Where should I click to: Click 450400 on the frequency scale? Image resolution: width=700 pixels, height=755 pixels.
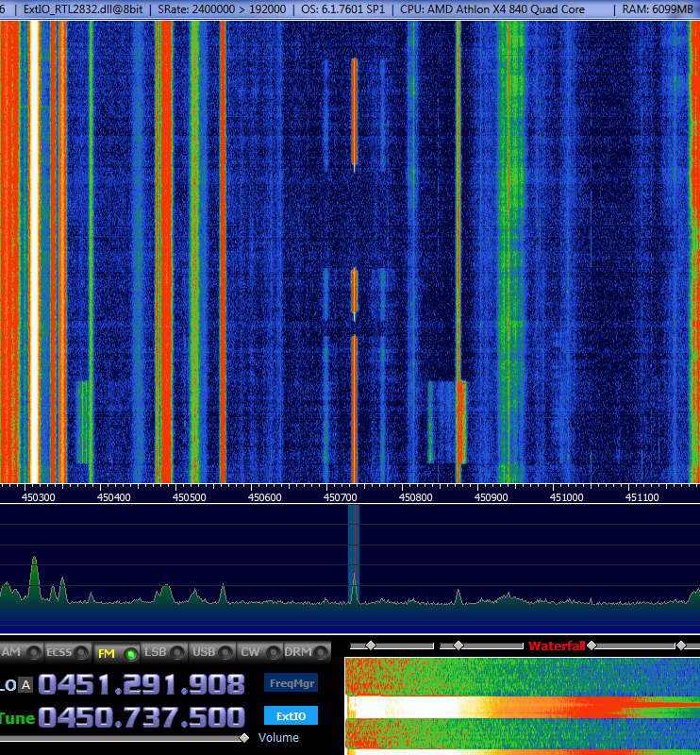113,497
